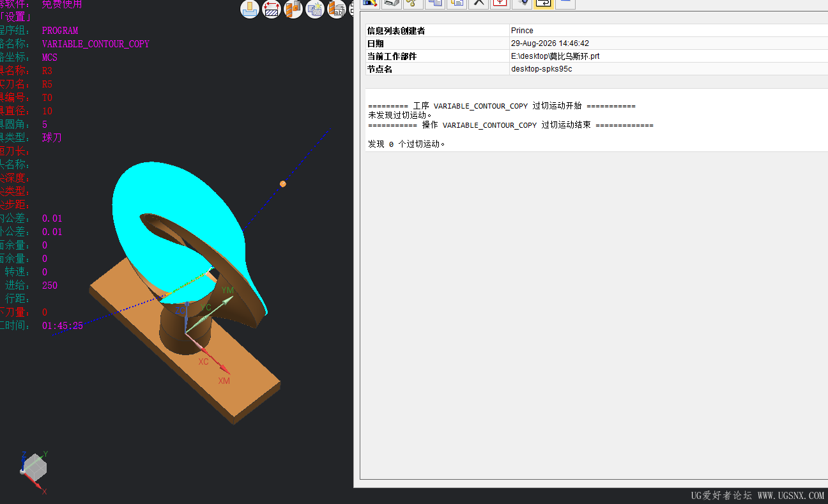Click the red 'R3' value

[x=47, y=71]
